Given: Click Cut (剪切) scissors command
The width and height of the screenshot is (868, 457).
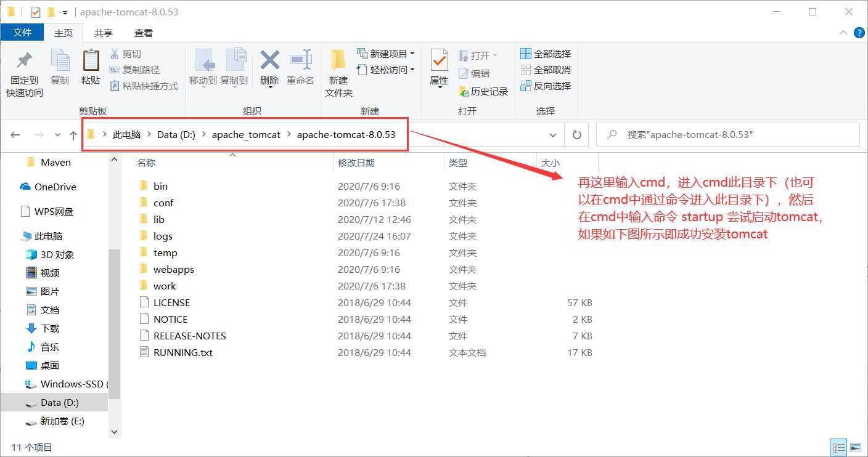Looking at the screenshot, I should (x=126, y=54).
